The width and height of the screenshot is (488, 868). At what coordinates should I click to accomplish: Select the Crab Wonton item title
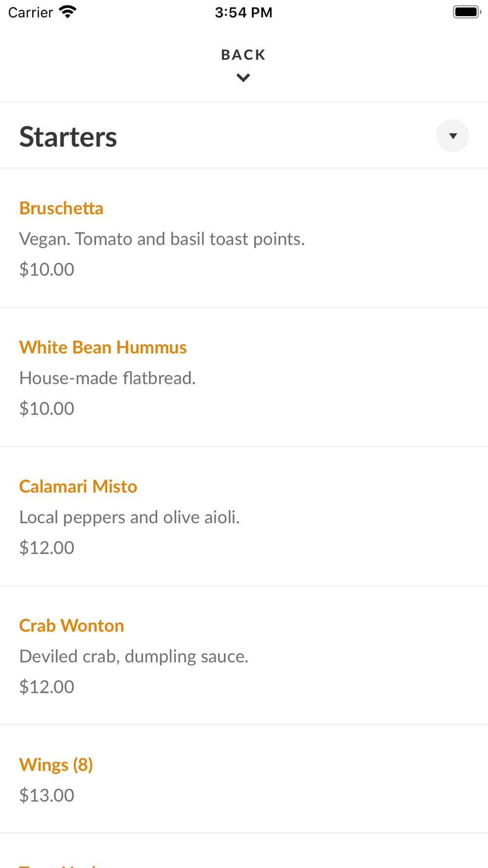pos(72,626)
